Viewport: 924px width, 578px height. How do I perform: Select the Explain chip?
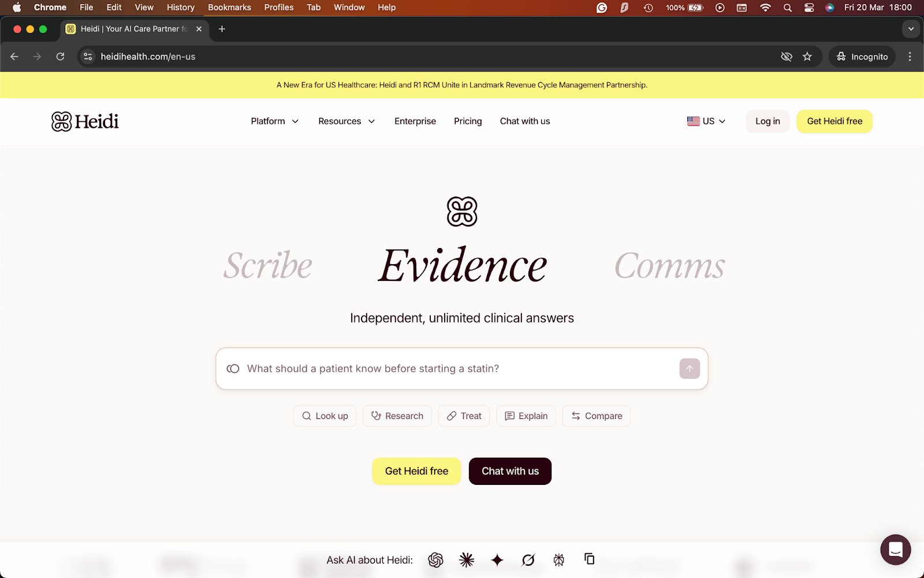click(x=526, y=416)
